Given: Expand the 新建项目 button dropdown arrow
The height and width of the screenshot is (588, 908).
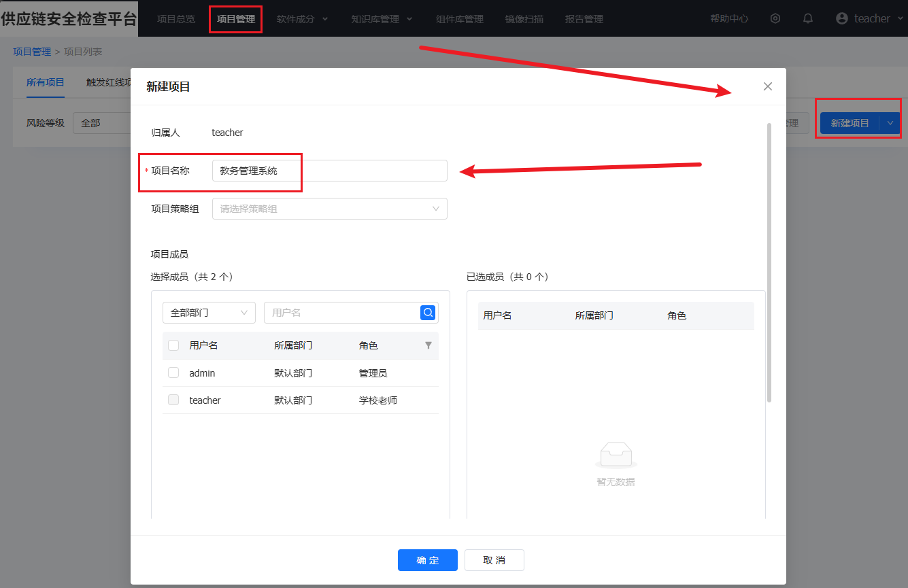Looking at the screenshot, I should click(890, 123).
